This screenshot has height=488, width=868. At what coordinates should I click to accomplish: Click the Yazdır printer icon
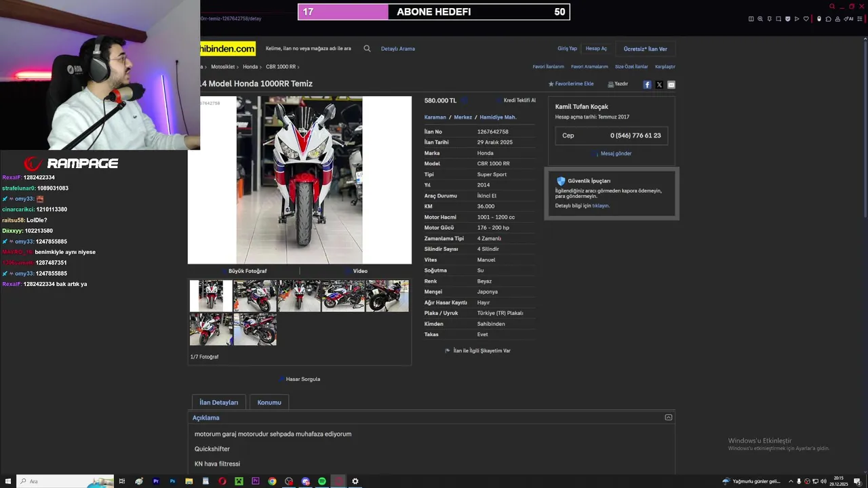(x=610, y=84)
